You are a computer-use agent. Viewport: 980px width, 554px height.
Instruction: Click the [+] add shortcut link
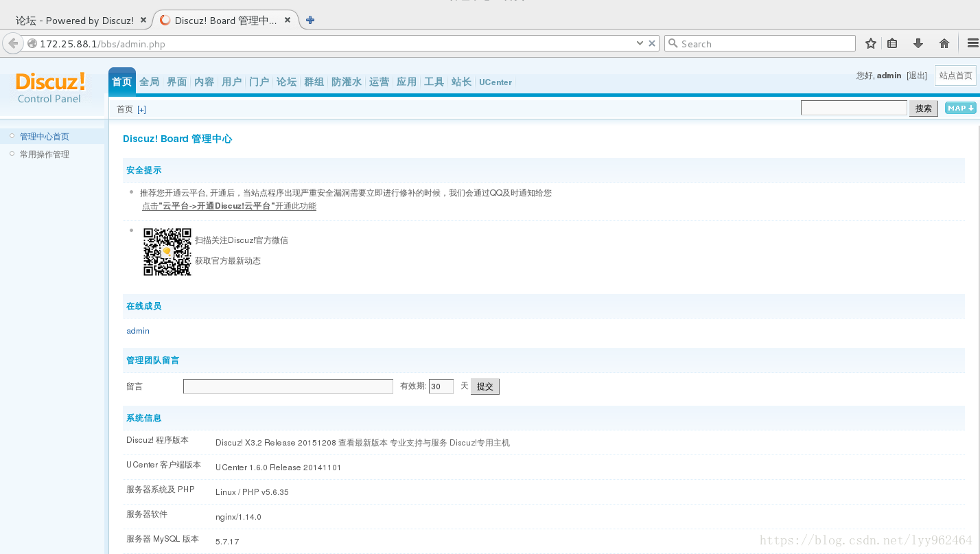(141, 109)
